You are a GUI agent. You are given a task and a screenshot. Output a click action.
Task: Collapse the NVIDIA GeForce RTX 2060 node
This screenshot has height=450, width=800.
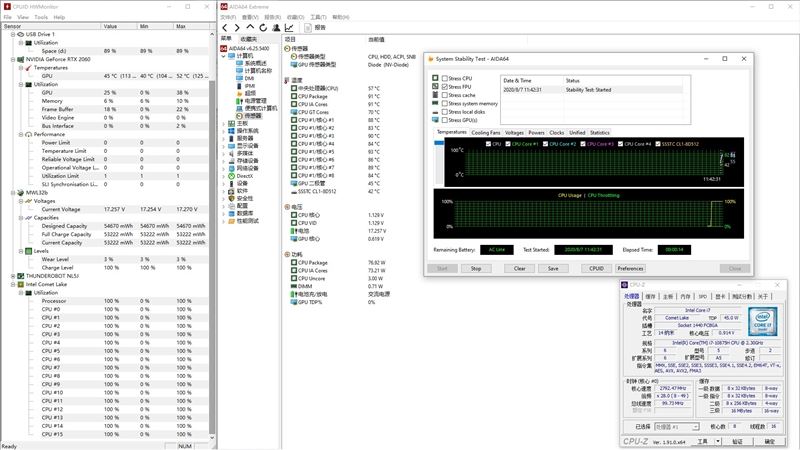point(13,59)
